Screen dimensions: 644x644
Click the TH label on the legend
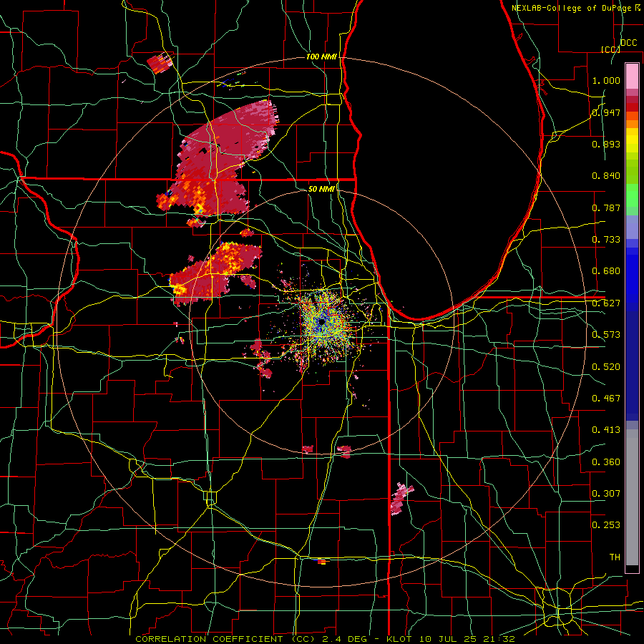pyautogui.click(x=615, y=557)
